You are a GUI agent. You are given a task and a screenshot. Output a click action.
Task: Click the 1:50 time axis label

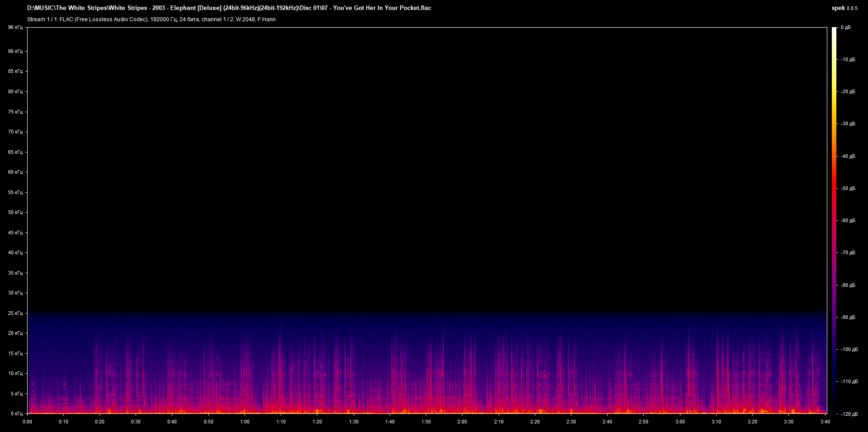click(x=426, y=422)
